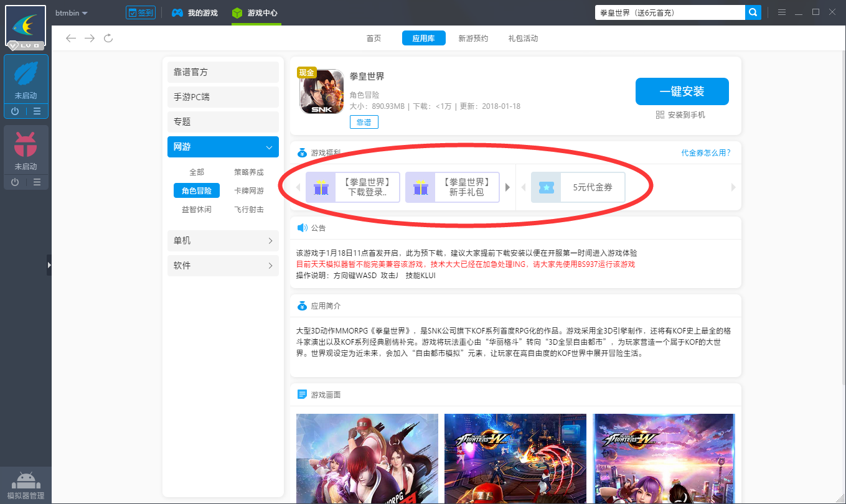Open the middle game screenshot thumbnail

515,459
